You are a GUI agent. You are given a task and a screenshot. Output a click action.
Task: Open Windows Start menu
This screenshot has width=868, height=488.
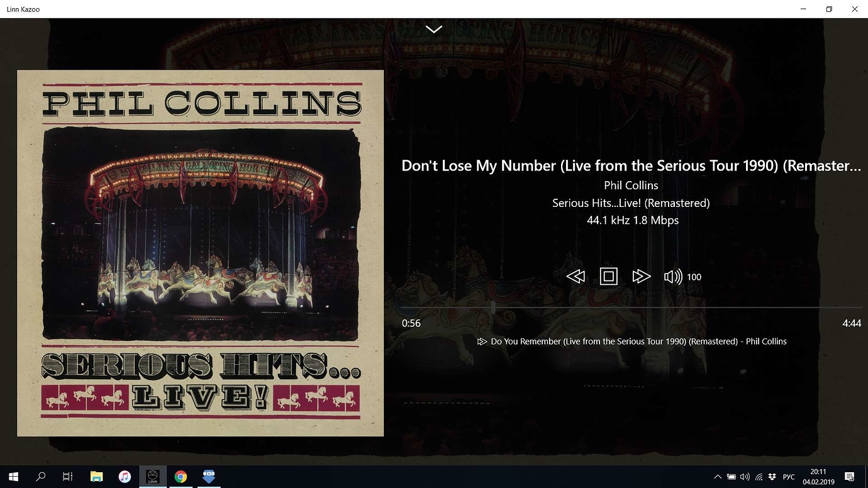point(13,477)
